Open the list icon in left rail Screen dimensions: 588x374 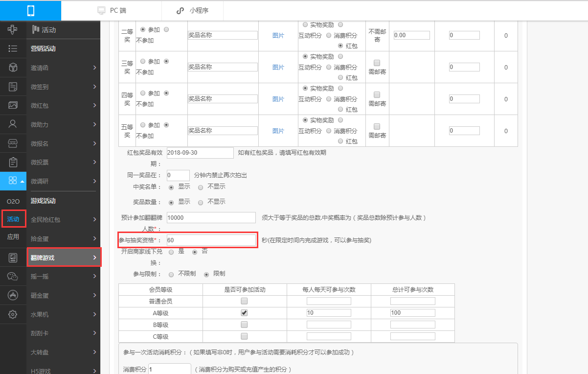pyautogui.click(x=13, y=48)
